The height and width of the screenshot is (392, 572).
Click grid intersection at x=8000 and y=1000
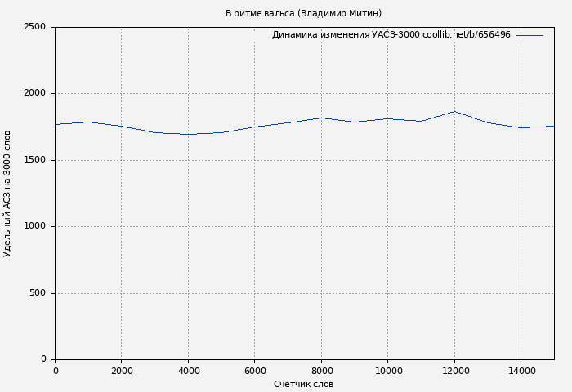(x=321, y=227)
